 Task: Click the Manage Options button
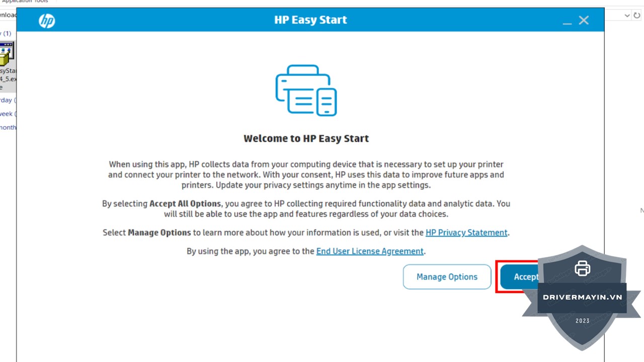447,277
